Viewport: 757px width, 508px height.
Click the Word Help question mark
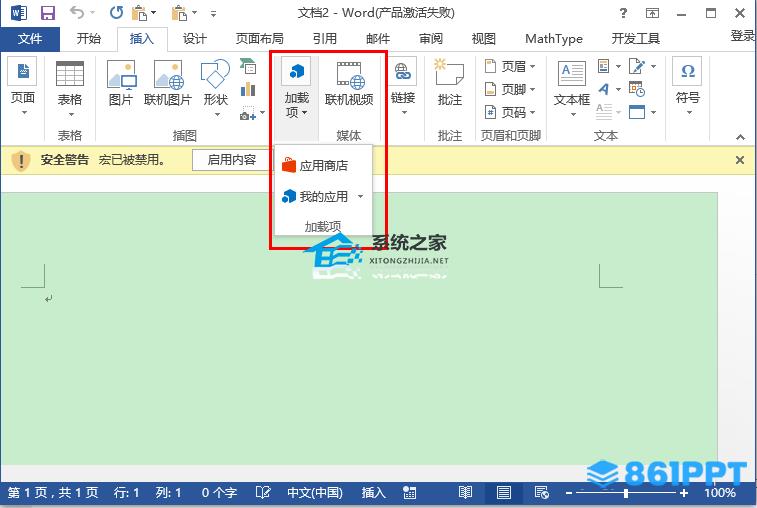point(623,13)
